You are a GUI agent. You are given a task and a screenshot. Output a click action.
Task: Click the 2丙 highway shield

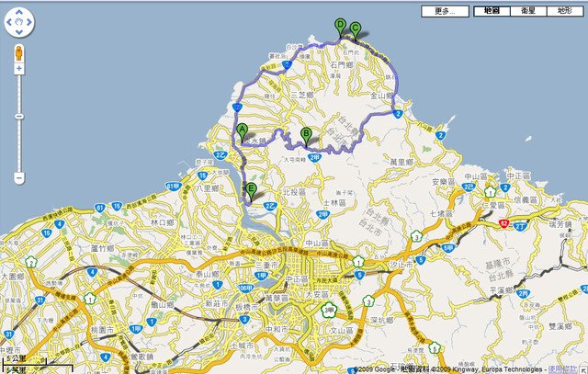click(x=523, y=294)
